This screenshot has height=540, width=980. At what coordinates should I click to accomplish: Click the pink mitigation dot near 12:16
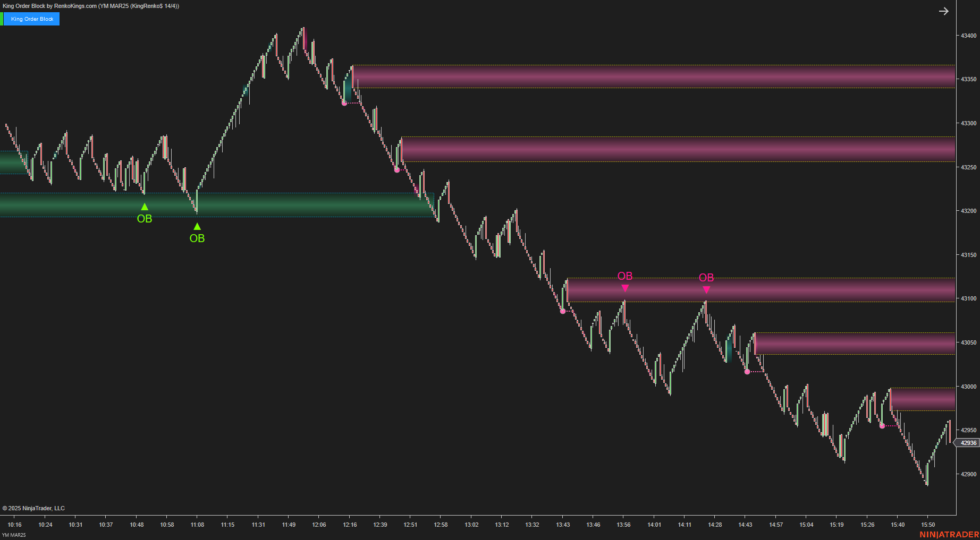[x=345, y=103]
